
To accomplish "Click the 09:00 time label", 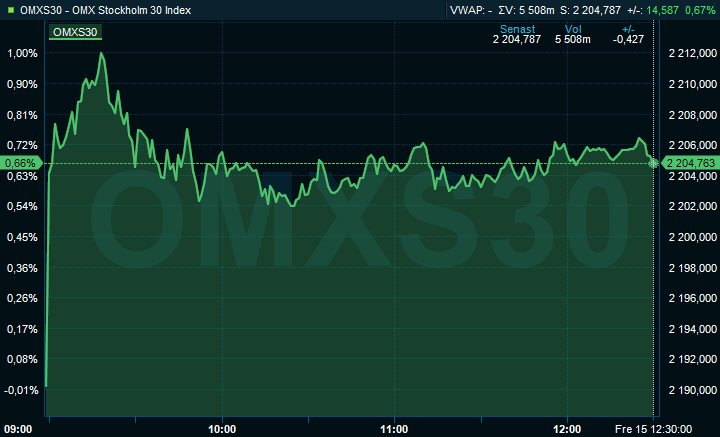I will pyautogui.click(x=18, y=430).
